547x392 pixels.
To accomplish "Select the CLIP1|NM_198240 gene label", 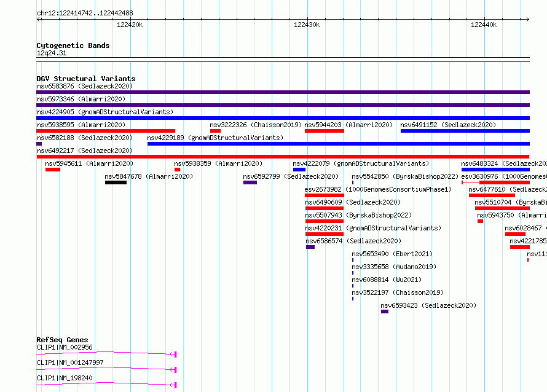I will [65, 378].
